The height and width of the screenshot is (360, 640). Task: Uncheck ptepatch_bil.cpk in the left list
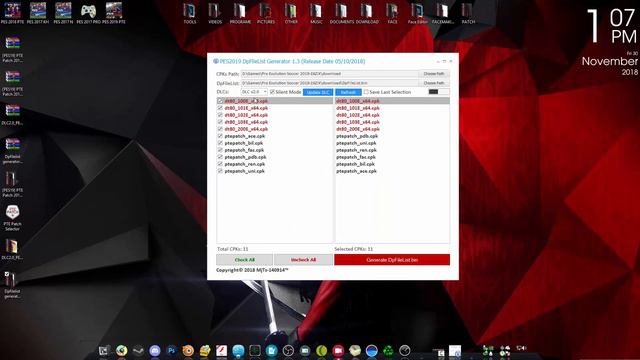pyautogui.click(x=220, y=143)
